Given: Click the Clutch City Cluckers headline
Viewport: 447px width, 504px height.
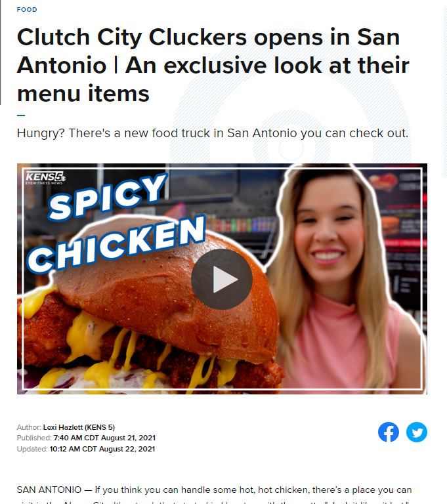Looking at the screenshot, I should [x=213, y=65].
